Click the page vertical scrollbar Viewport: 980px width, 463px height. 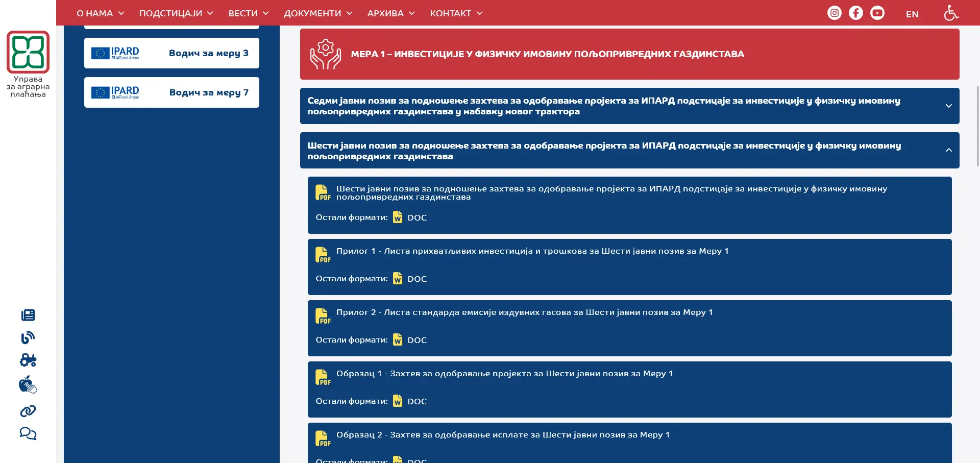click(977, 126)
